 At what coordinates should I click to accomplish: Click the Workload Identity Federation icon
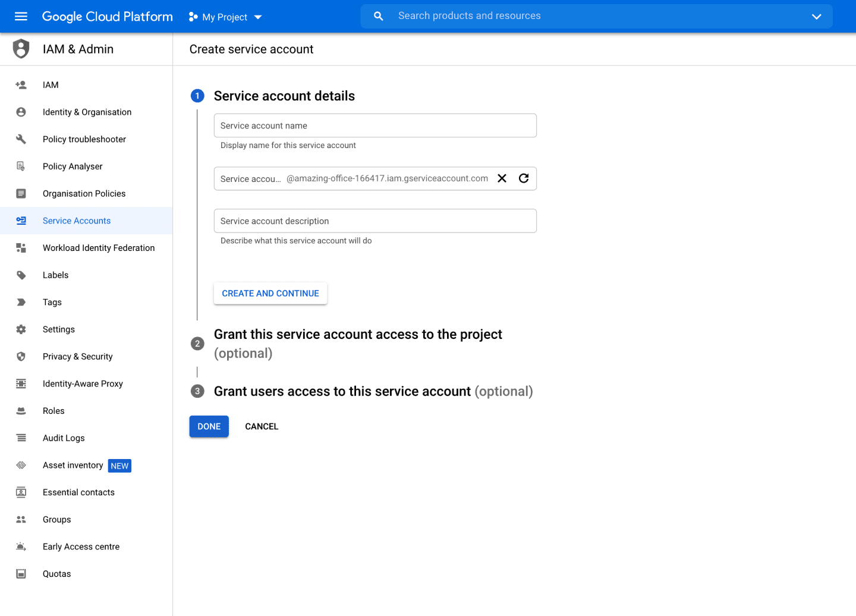pyautogui.click(x=21, y=248)
